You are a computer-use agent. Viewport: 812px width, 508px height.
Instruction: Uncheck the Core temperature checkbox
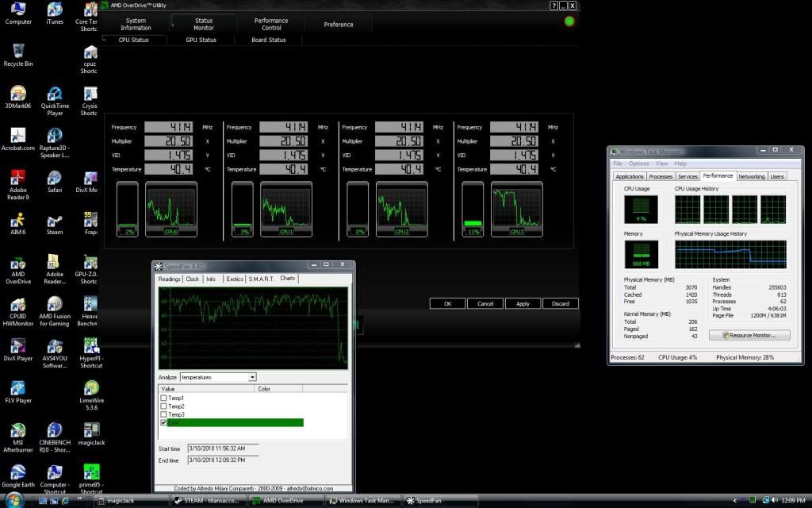tap(163, 423)
